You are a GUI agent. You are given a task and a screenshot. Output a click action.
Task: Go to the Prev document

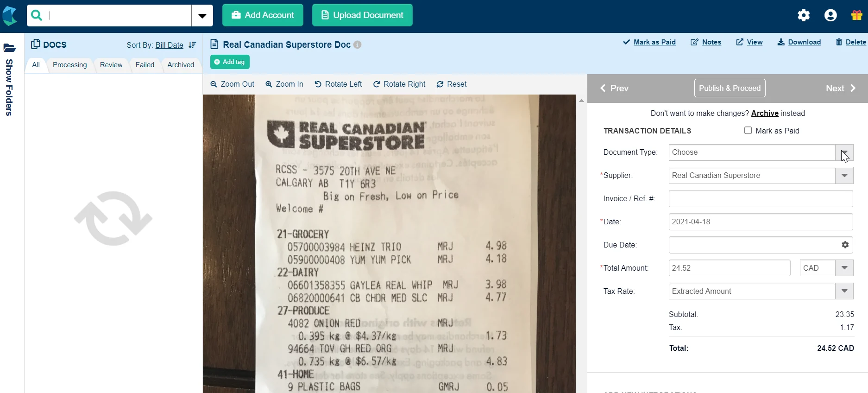click(614, 88)
